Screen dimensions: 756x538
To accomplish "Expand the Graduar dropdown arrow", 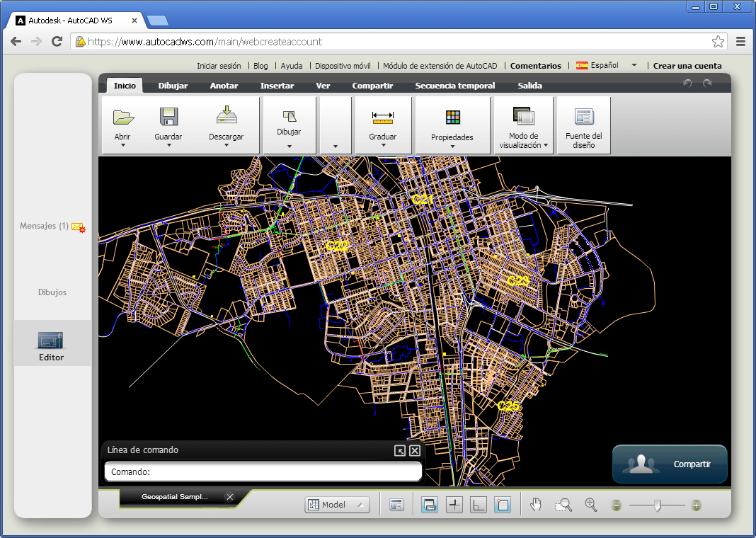I will pos(384,145).
